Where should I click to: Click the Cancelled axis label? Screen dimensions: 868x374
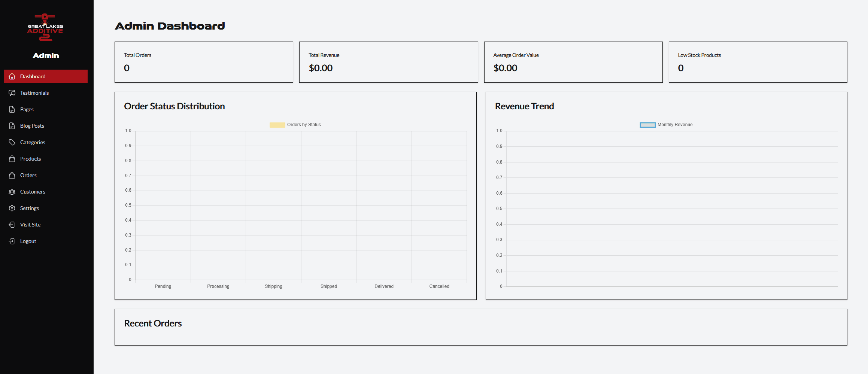coord(439,286)
